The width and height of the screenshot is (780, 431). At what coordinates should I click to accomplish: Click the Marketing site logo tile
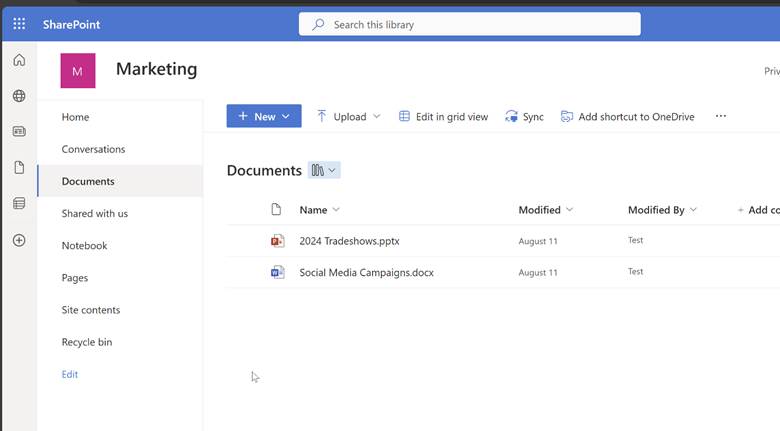point(78,71)
